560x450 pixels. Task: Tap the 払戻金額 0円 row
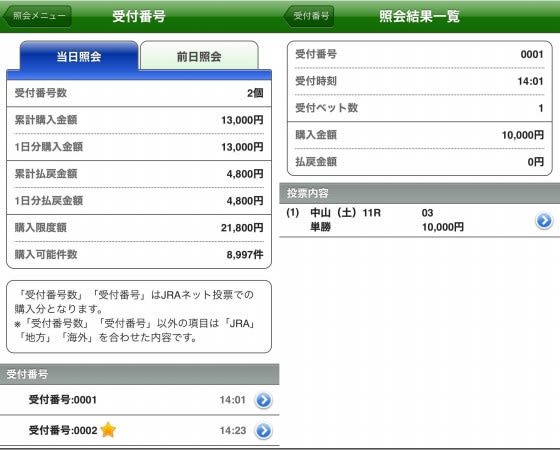point(420,162)
